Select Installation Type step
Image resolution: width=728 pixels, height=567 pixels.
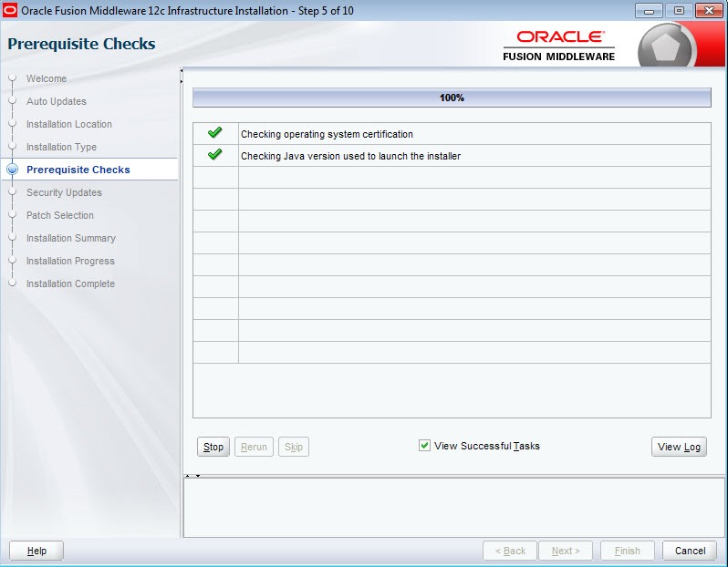pos(61,147)
